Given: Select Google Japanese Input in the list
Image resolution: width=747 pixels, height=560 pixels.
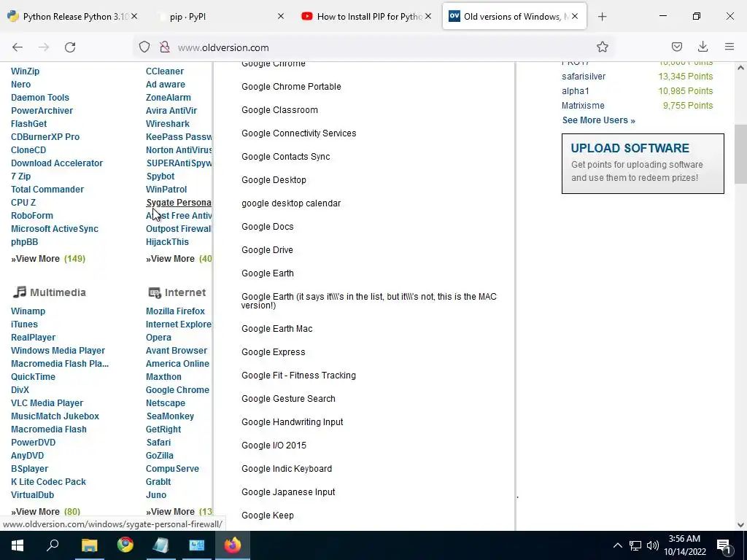Looking at the screenshot, I should (288, 492).
